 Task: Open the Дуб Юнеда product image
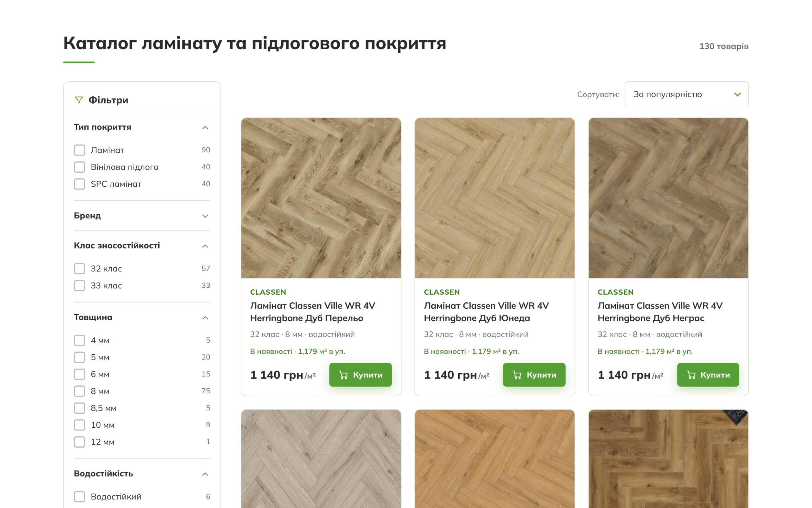(494, 198)
